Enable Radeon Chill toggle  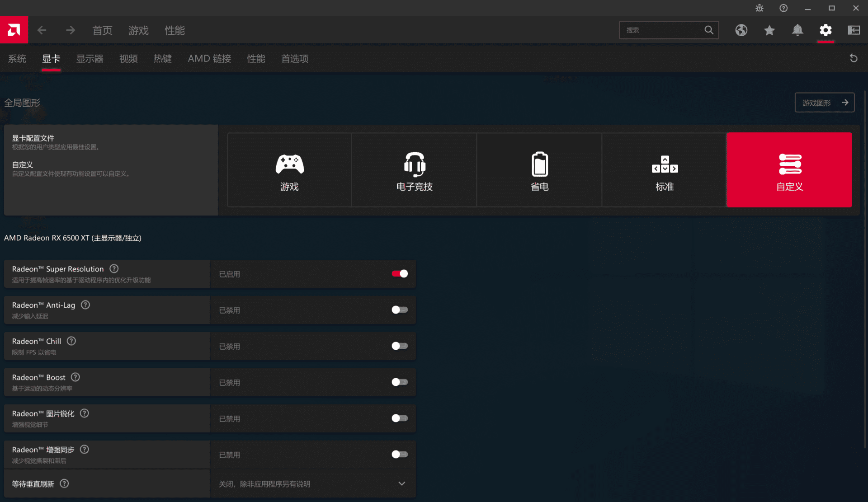(400, 346)
